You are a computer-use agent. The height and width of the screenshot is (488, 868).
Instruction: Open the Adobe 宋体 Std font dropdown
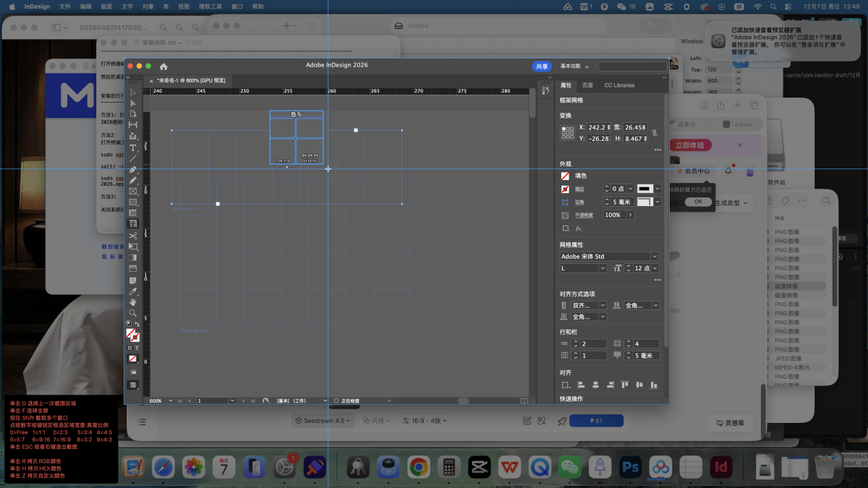point(654,257)
